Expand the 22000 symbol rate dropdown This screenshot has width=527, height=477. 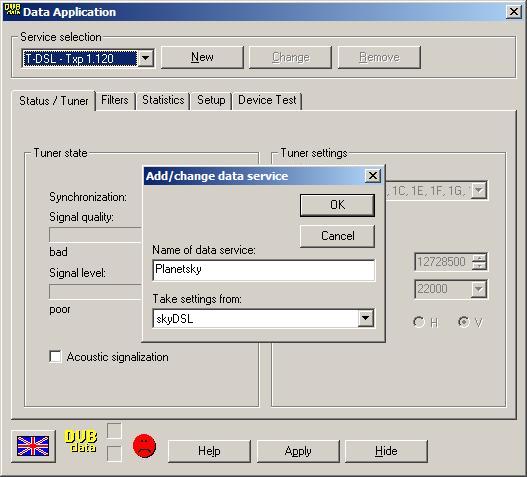(x=479, y=289)
